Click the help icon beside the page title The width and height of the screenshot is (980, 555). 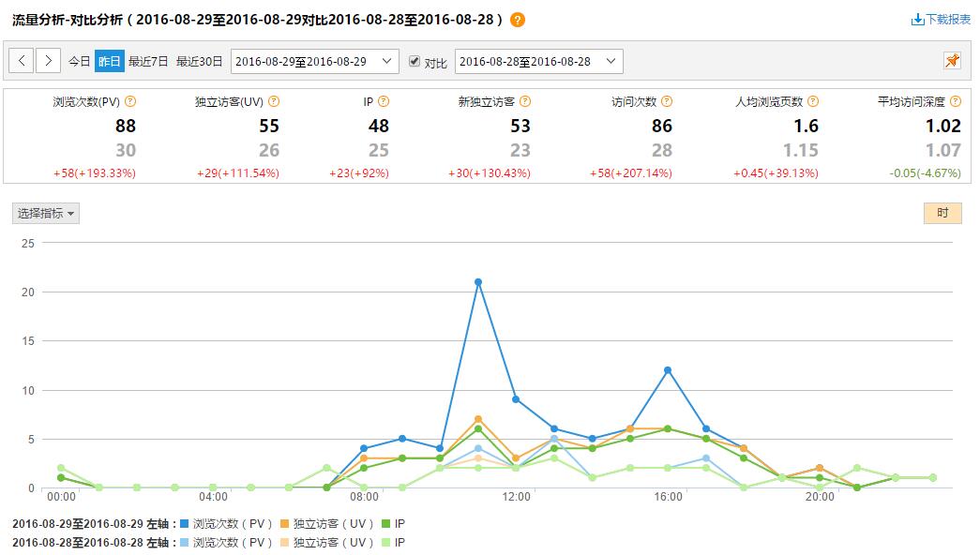pyautogui.click(x=518, y=20)
